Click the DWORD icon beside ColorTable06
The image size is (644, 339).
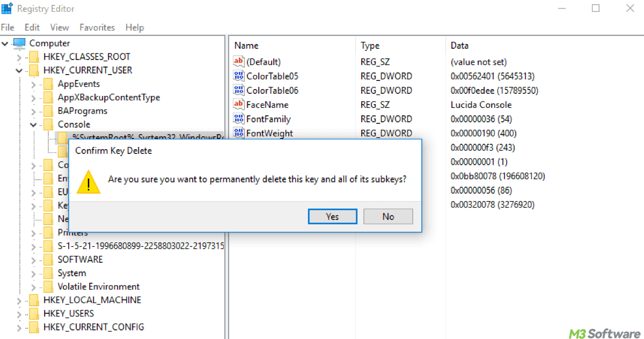tap(239, 90)
